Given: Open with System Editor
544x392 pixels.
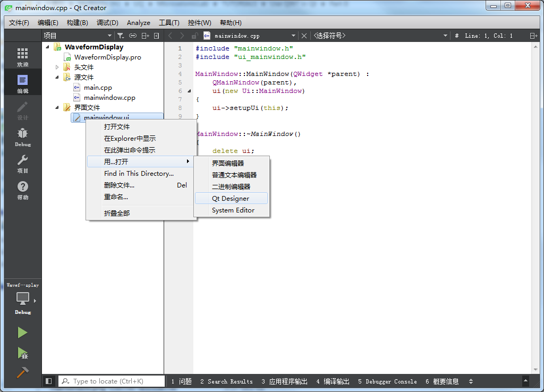Looking at the screenshot, I should pos(232,210).
